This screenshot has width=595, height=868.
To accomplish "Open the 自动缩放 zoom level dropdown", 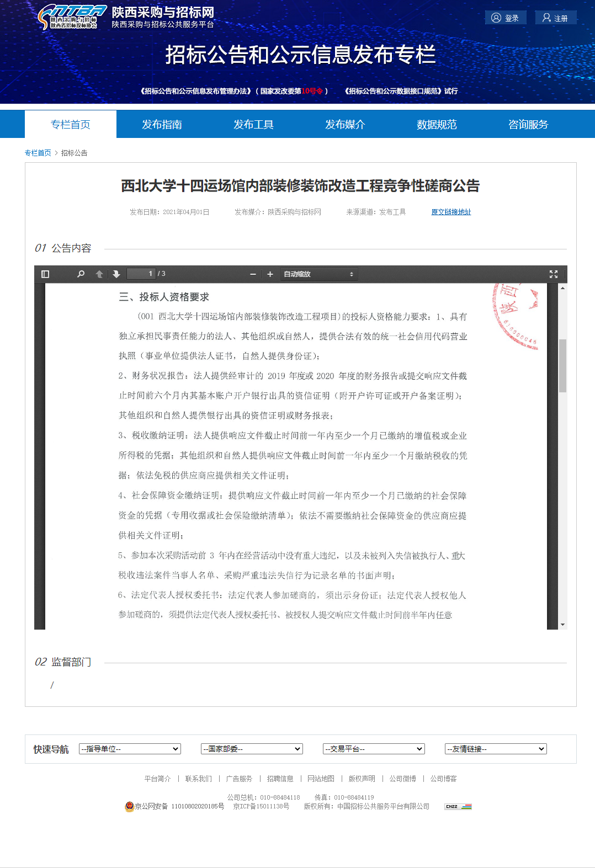I will (318, 274).
